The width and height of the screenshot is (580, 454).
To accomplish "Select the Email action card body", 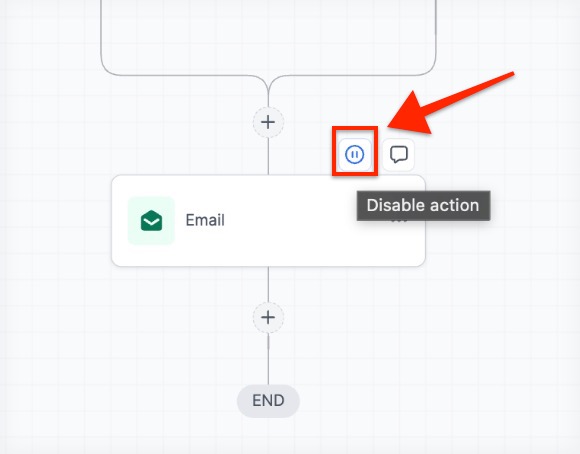I will pos(268,221).
